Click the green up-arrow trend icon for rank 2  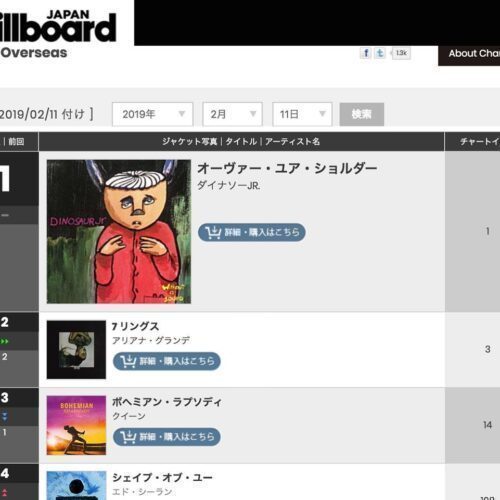(5, 341)
